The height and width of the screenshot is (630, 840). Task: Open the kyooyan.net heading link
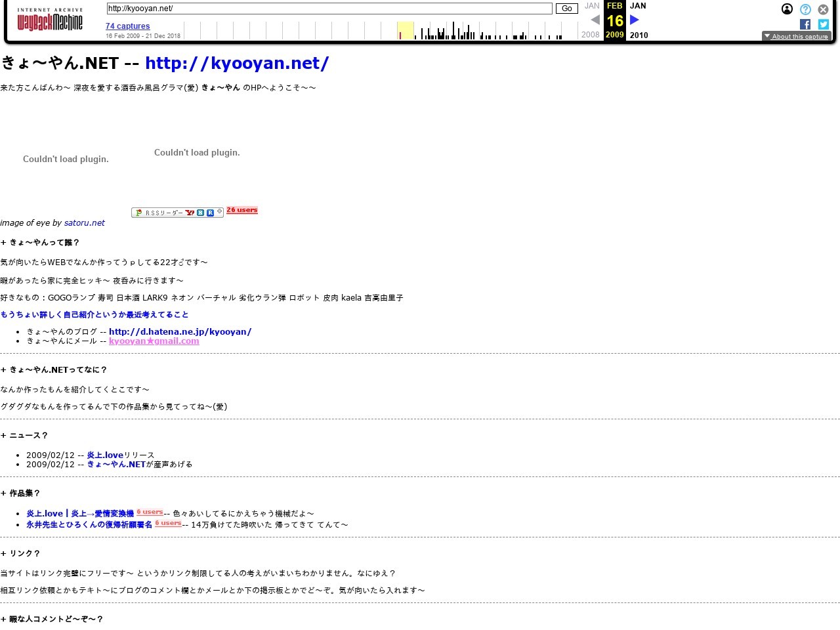237,63
